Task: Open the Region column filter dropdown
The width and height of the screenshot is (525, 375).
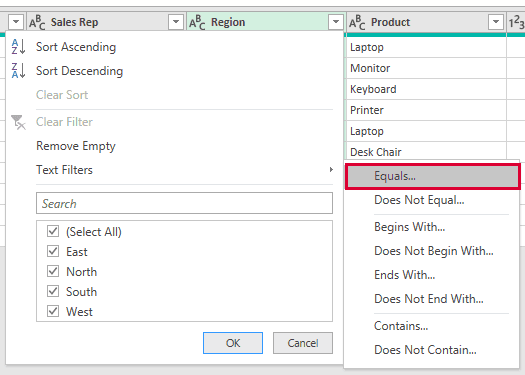Action: [336, 22]
